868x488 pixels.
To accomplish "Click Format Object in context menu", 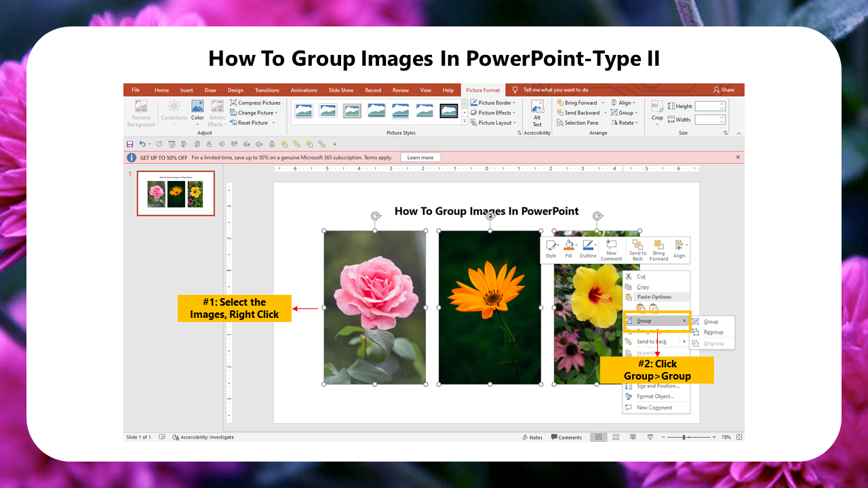I will (x=655, y=396).
